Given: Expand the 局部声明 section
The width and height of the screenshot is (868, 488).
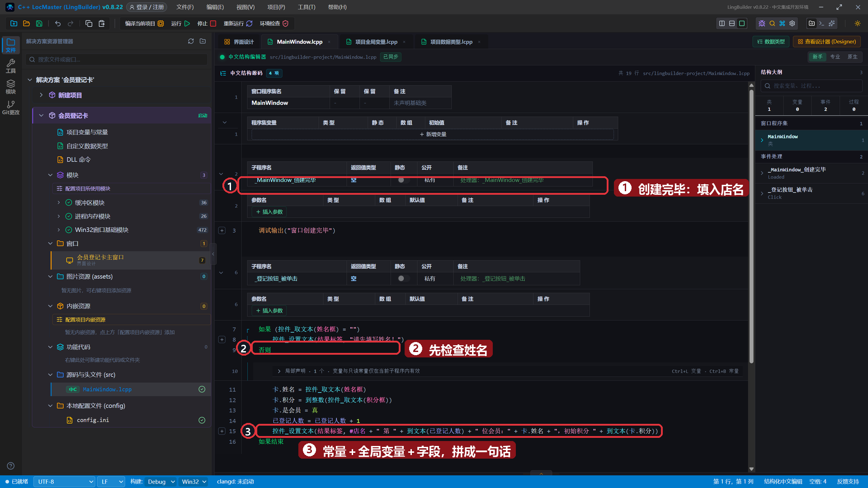Looking at the screenshot, I should point(279,371).
